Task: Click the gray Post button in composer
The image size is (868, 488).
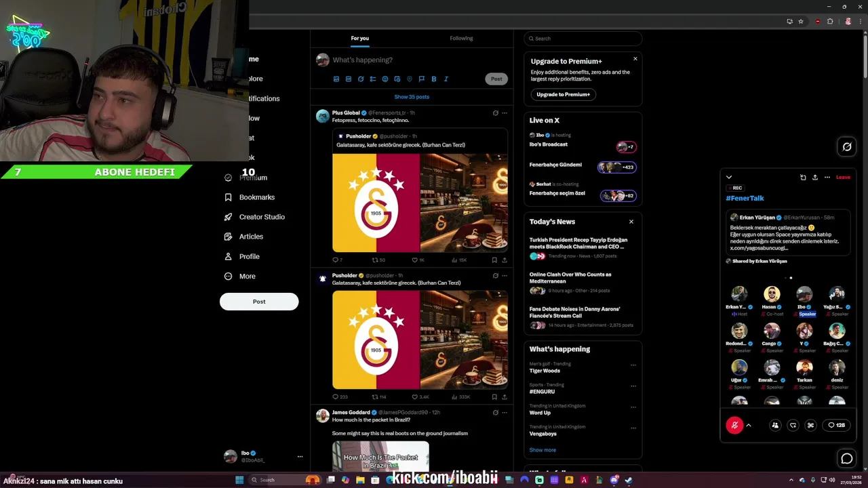Action: [x=496, y=79]
